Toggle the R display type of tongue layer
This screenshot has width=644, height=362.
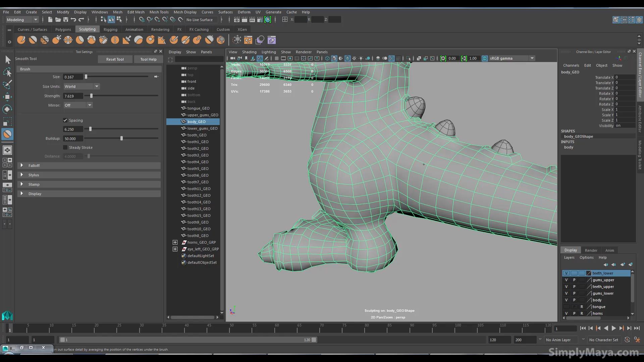pos(582,307)
